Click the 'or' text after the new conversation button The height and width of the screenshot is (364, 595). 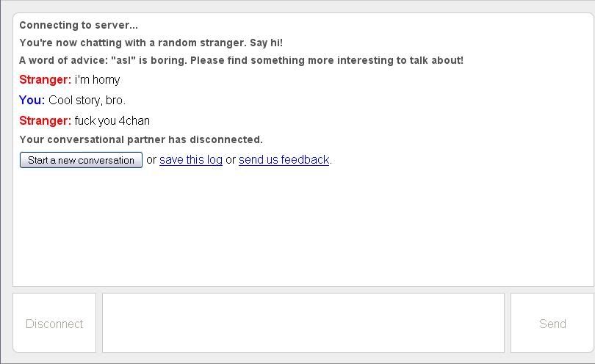point(151,159)
